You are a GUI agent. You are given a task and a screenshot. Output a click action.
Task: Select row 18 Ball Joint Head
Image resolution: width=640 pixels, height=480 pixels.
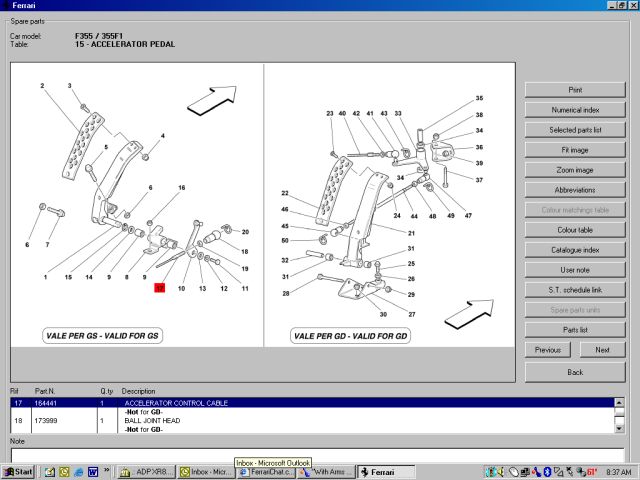[x=312, y=420]
